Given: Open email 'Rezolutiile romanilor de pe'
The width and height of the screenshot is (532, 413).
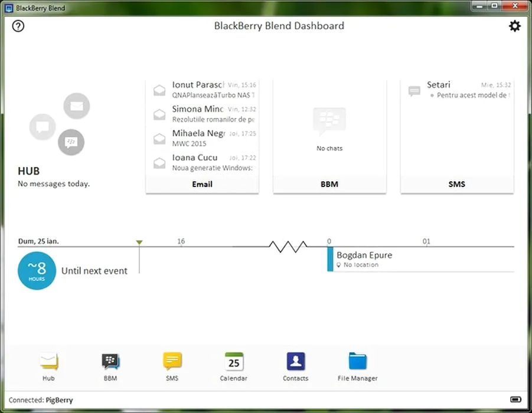Looking at the screenshot, I should click(202, 114).
